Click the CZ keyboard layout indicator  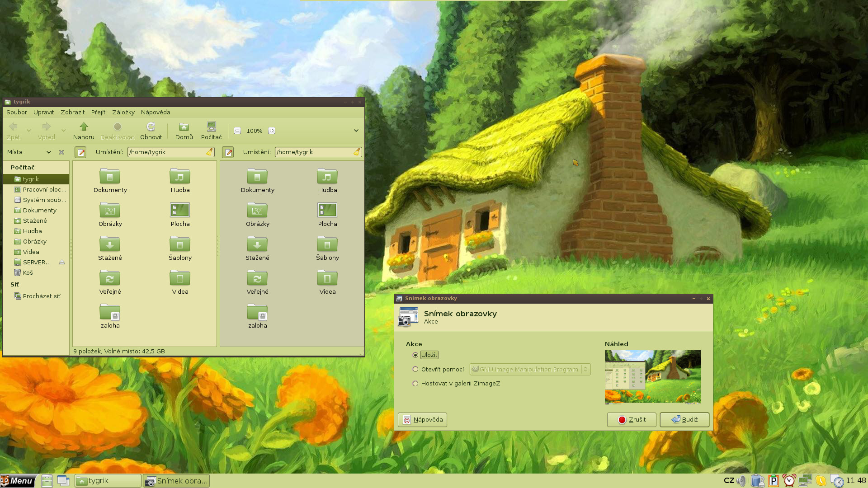coord(729,481)
